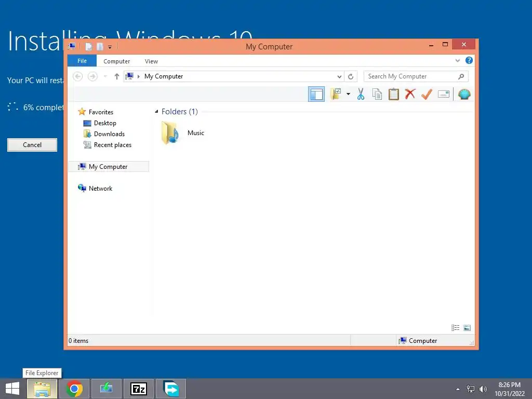Open the File menu
The width and height of the screenshot is (532, 399).
(82, 61)
